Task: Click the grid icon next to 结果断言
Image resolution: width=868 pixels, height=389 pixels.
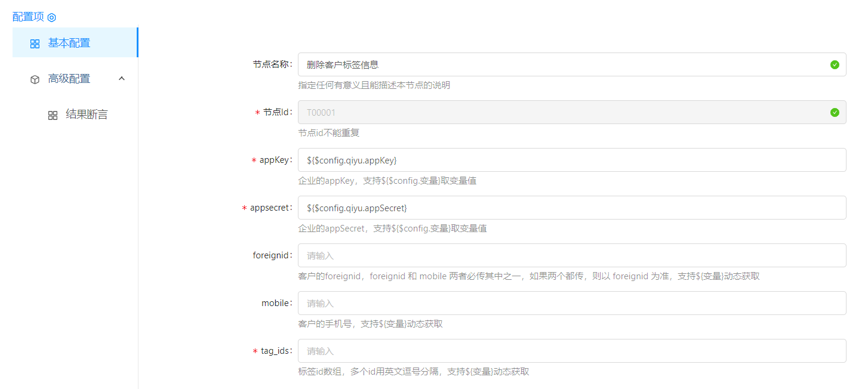Action: [x=53, y=115]
